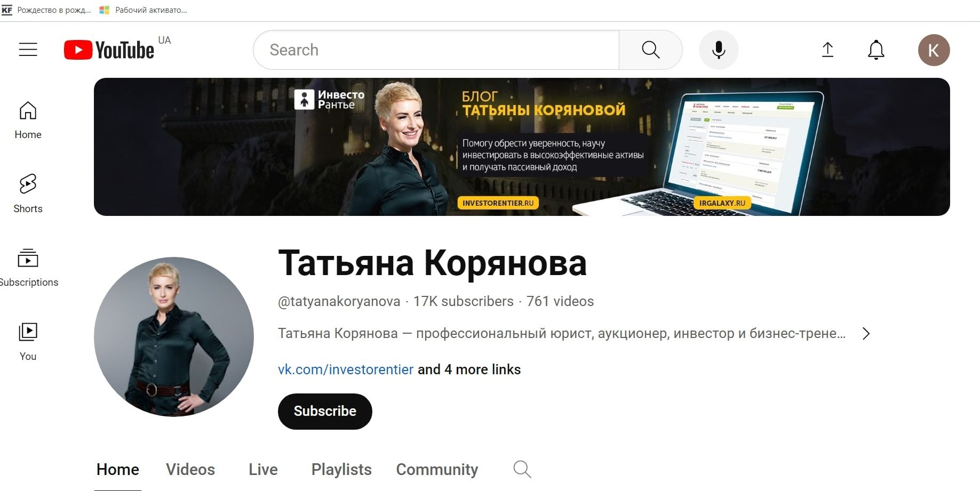Focus the Search input field

tap(436, 50)
